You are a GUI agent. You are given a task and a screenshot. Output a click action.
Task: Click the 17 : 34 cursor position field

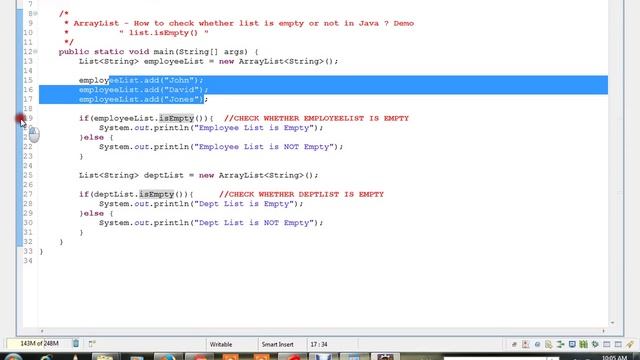pyautogui.click(x=319, y=344)
